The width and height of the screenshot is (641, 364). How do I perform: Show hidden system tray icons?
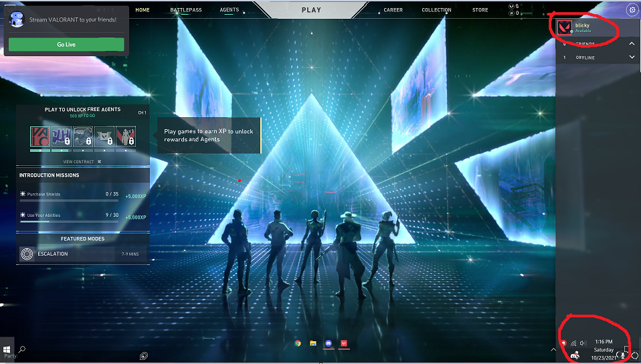(x=553, y=350)
